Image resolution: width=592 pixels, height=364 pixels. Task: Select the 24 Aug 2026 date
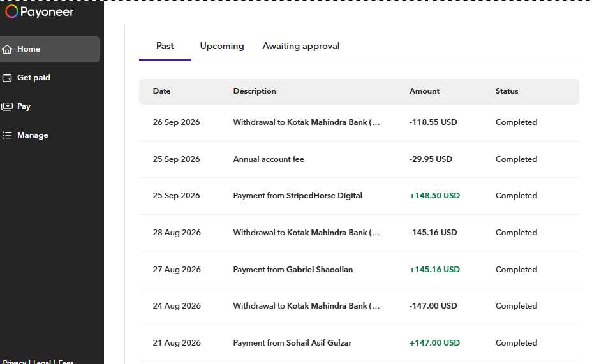[x=177, y=305]
